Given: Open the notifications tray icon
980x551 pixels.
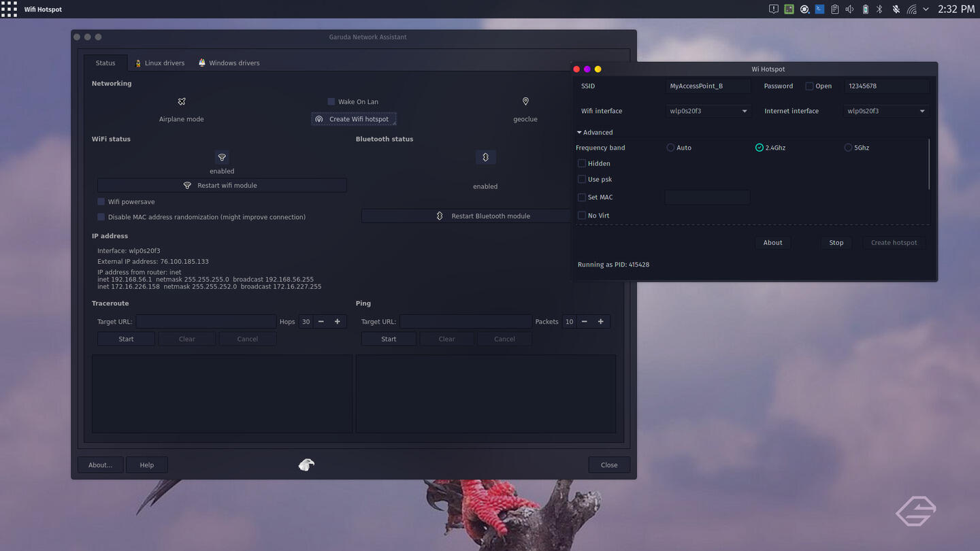Looking at the screenshot, I should (774, 9).
